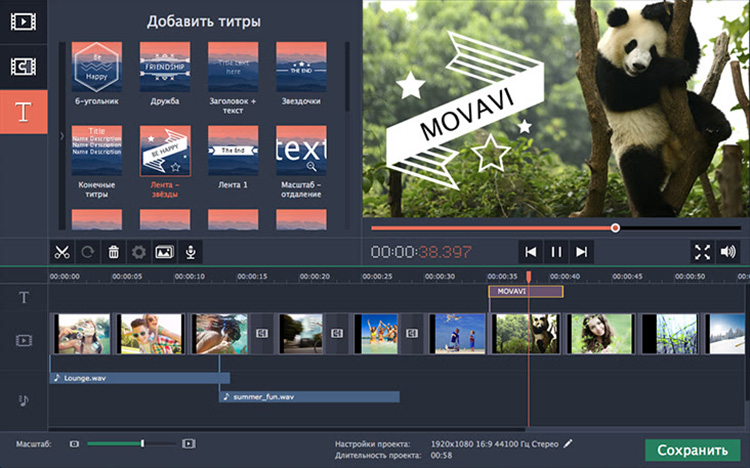This screenshot has height=468, width=750.
Task: Expand the side panel arrow
Action: 61,135
